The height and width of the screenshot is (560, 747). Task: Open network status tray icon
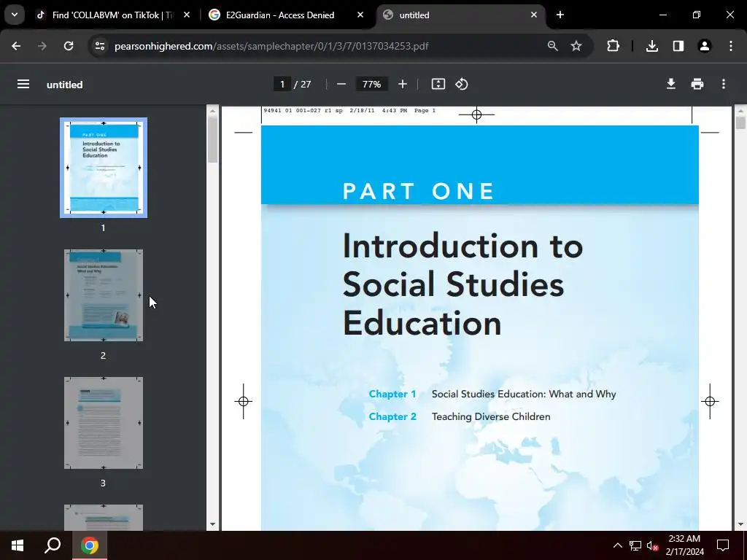(635, 545)
